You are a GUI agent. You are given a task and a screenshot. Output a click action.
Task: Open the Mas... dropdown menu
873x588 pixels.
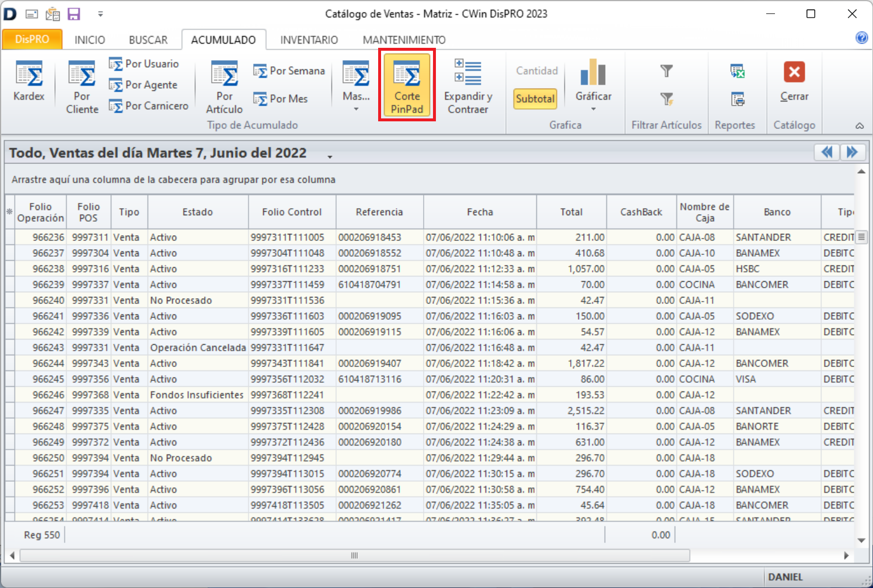point(356,108)
